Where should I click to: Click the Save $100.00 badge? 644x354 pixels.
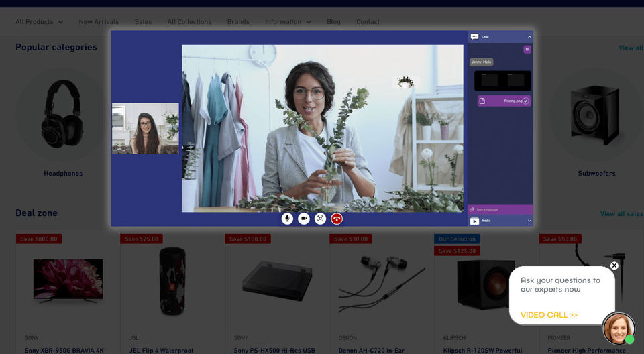pos(248,239)
